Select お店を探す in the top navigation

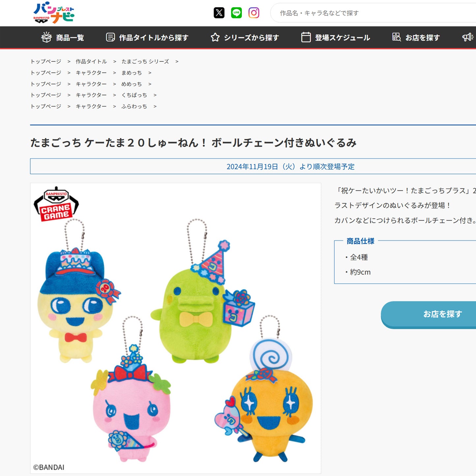click(416, 38)
